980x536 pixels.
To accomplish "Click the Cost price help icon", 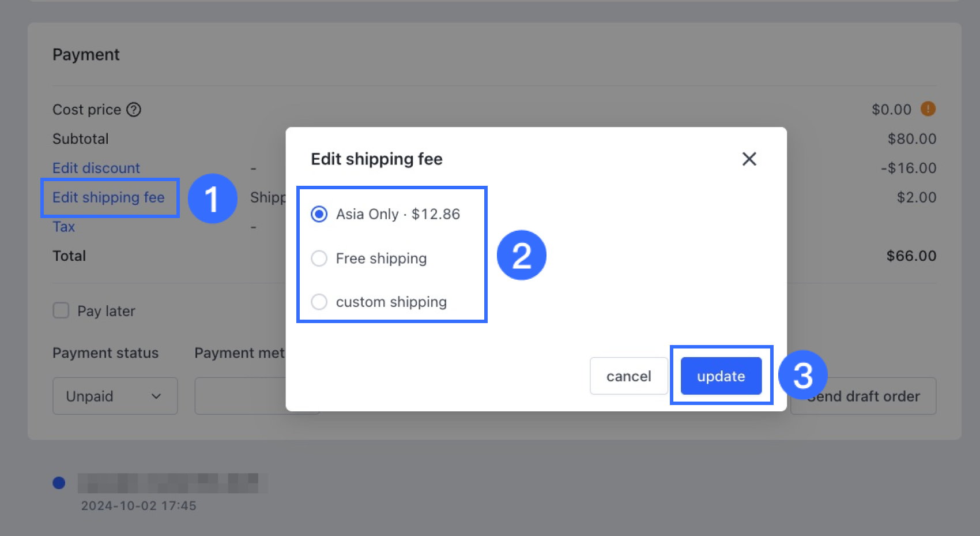I will 134,110.
